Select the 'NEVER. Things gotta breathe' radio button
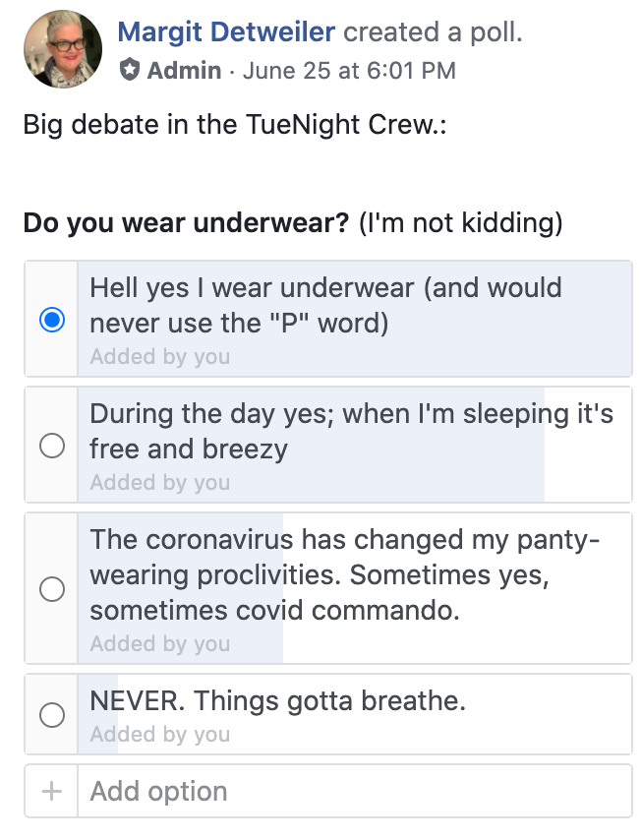This screenshot has height=840, width=641. click(52, 715)
